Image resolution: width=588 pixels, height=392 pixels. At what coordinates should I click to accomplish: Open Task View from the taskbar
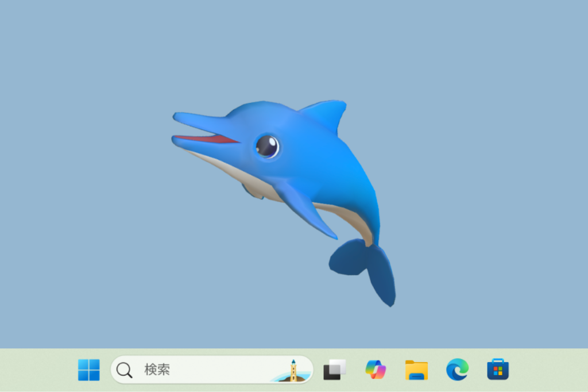click(x=335, y=370)
